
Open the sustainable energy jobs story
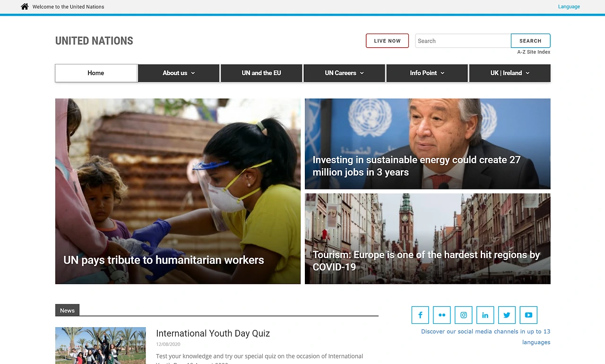428,144
